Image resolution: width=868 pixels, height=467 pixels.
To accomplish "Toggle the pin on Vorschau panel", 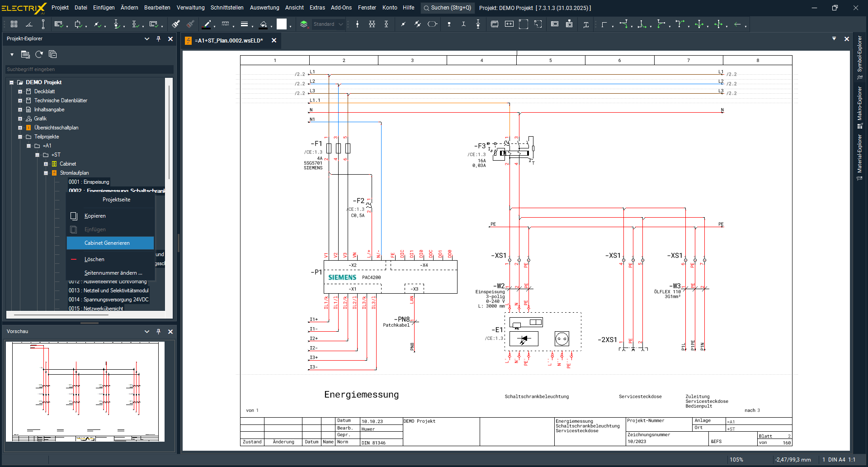I will [158, 332].
